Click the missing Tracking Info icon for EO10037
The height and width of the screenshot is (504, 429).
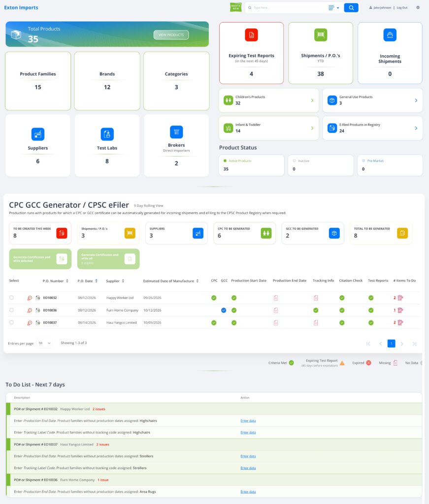coord(316,323)
